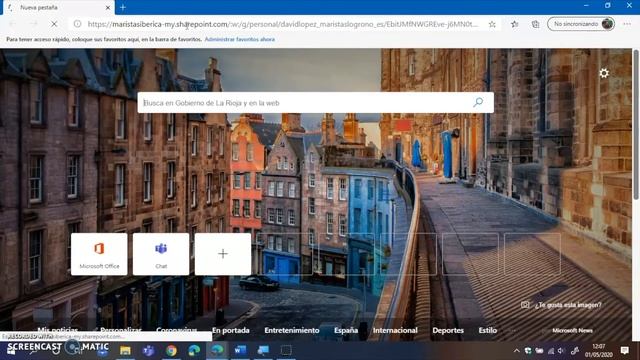Click the address bar URL
Image resolution: width=640 pixels, height=360 pixels.
pyautogui.click(x=282, y=24)
